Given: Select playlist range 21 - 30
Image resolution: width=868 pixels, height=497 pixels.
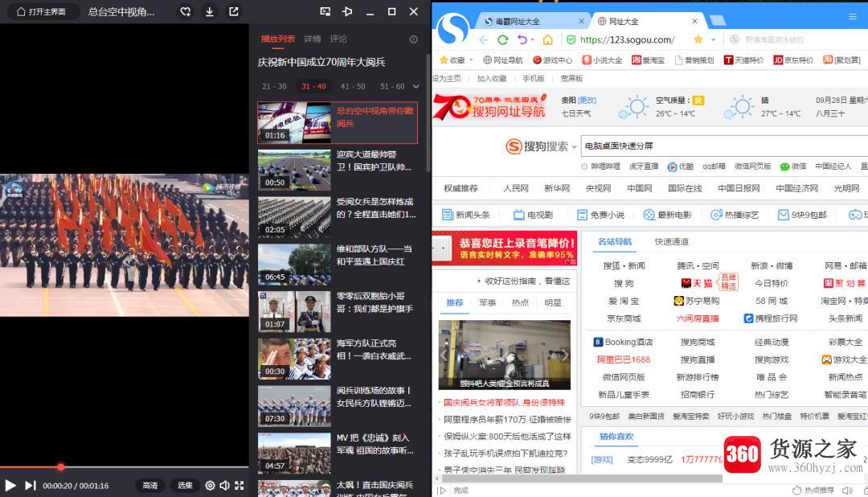Looking at the screenshot, I should [274, 86].
